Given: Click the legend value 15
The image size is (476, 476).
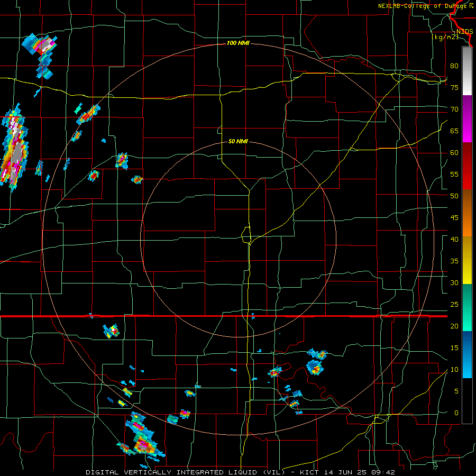Looking at the screenshot, I should click(x=454, y=348).
